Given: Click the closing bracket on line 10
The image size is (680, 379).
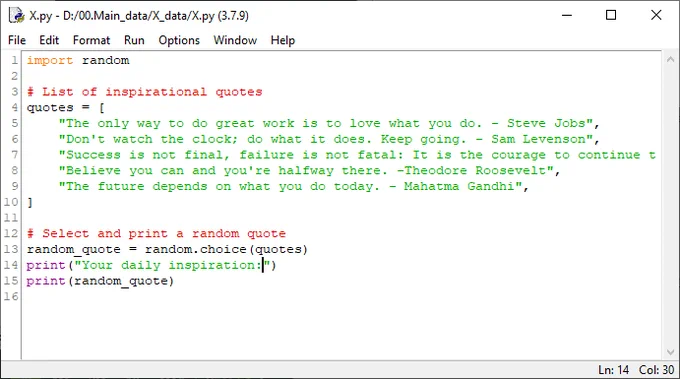Looking at the screenshot, I should [x=30, y=202].
